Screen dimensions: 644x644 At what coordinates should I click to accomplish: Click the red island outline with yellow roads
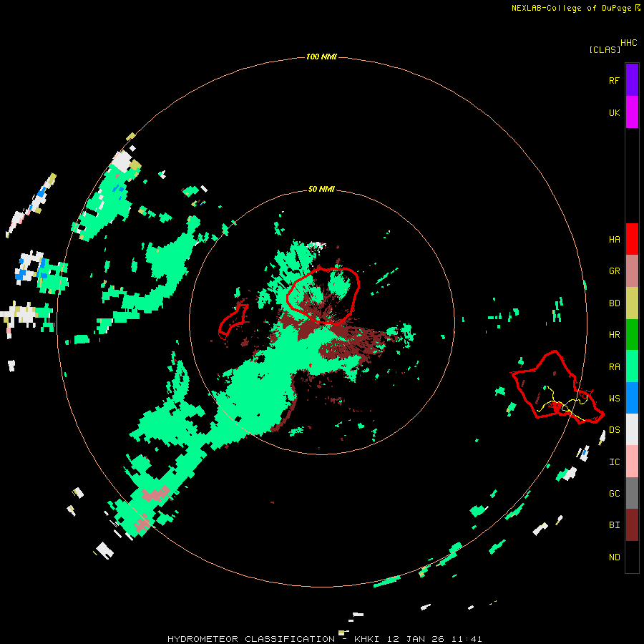coord(557,387)
